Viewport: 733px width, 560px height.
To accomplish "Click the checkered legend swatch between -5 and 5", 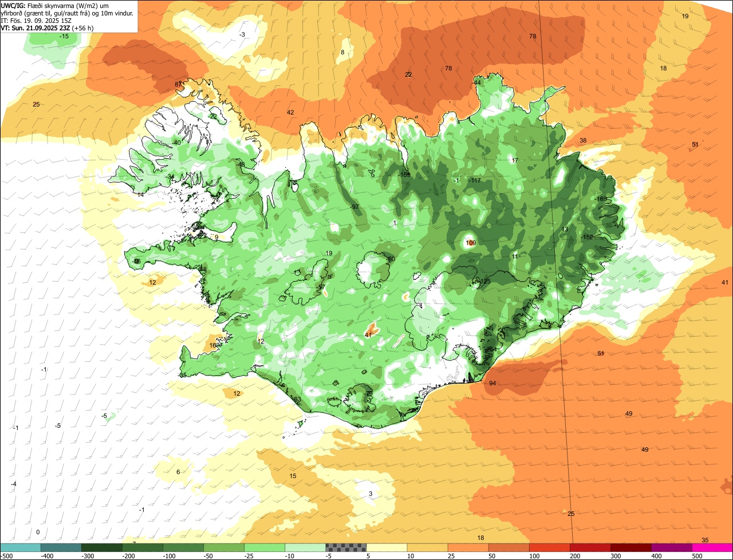I will click(x=346, y=547).
